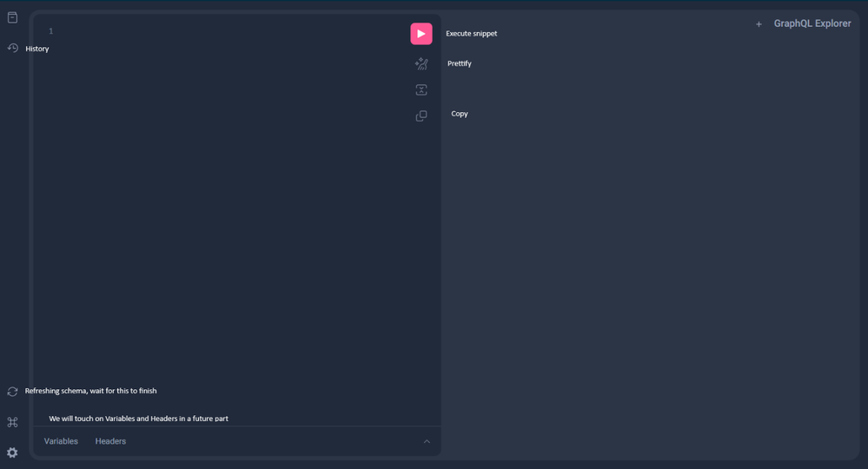868x469 pixels.
Task: Switch to the Headers tab
Action: point(110,441)
